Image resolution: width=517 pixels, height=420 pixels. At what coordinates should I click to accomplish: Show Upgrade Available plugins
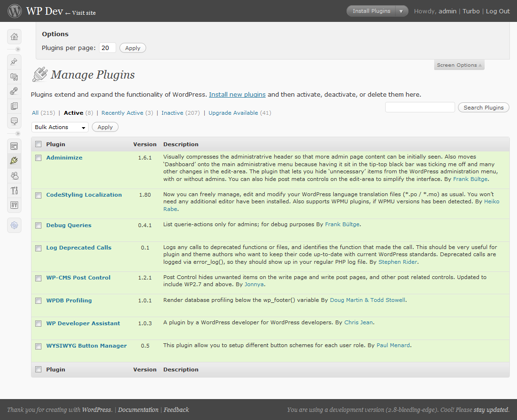click(233, 113)
